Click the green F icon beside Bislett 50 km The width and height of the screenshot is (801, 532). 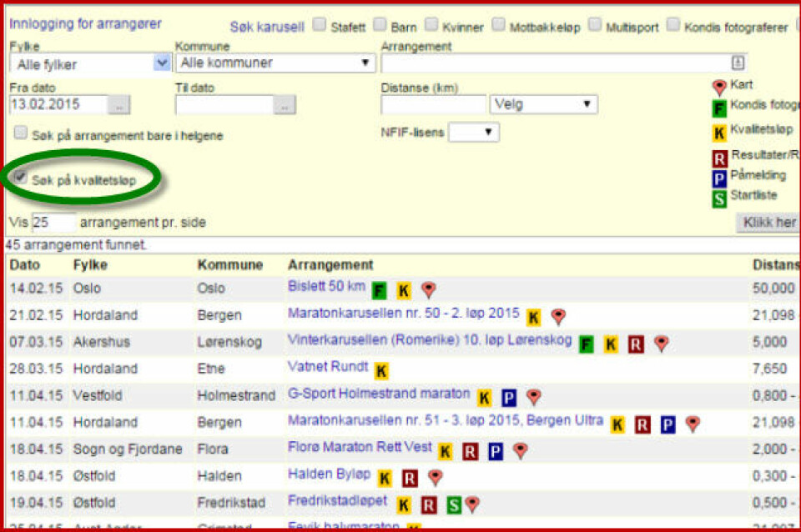pos(380,290)
